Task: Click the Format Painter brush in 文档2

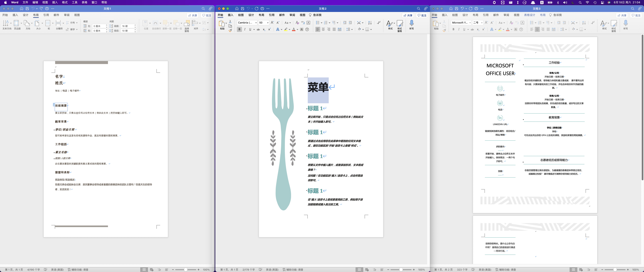Action: [x=230, y=30]
